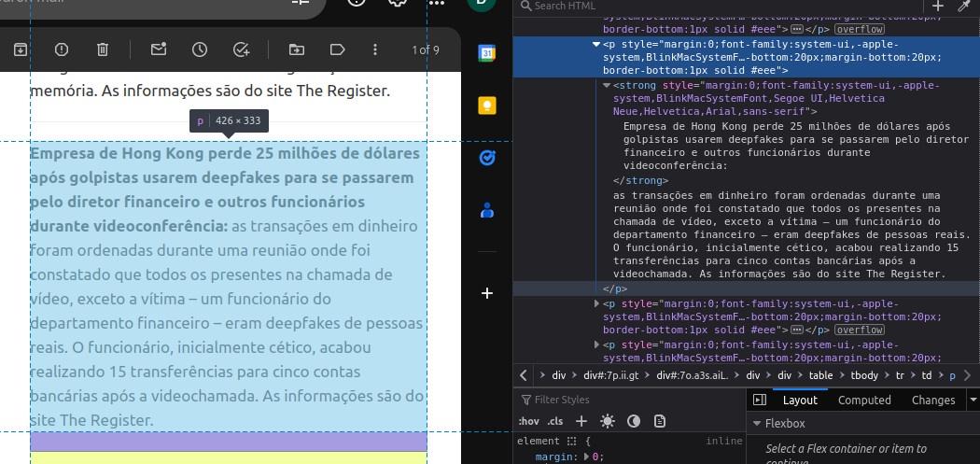
Task: Collapse the Flexbox section
Action: coord(757,423)
